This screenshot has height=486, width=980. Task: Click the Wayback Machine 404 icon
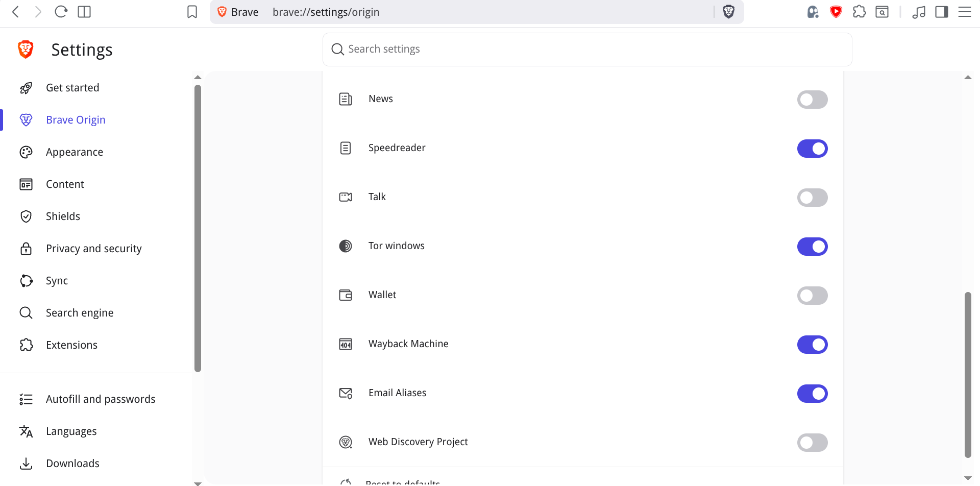coord(346,344)
